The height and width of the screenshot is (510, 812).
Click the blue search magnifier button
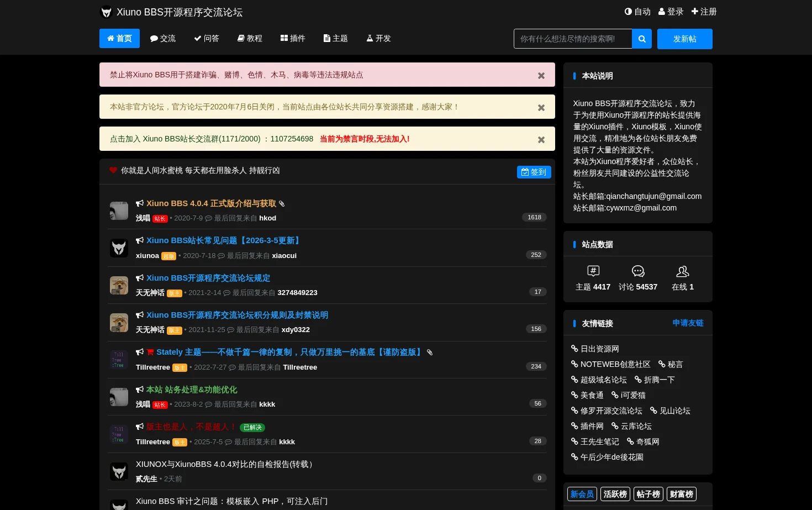point(642,39)
